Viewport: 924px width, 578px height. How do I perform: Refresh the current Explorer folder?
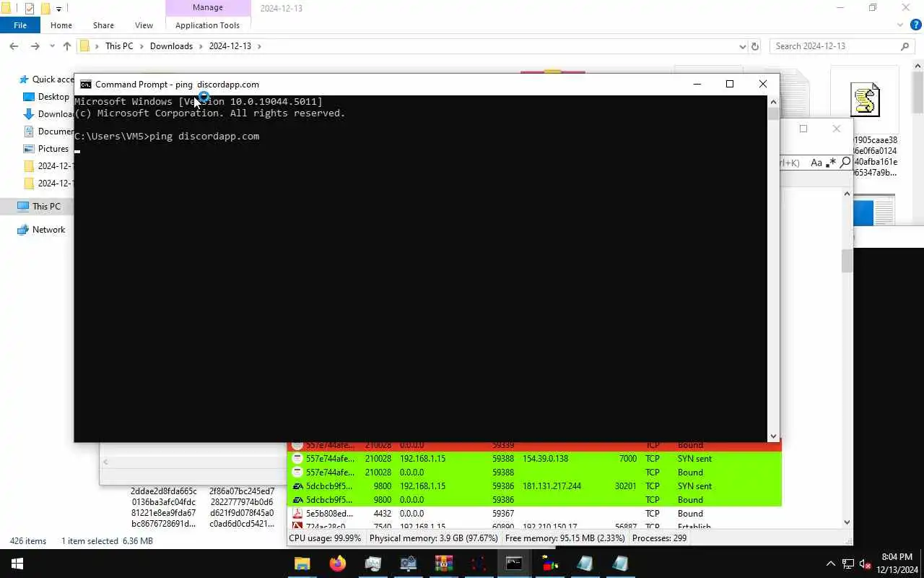[x=755, y=46]
